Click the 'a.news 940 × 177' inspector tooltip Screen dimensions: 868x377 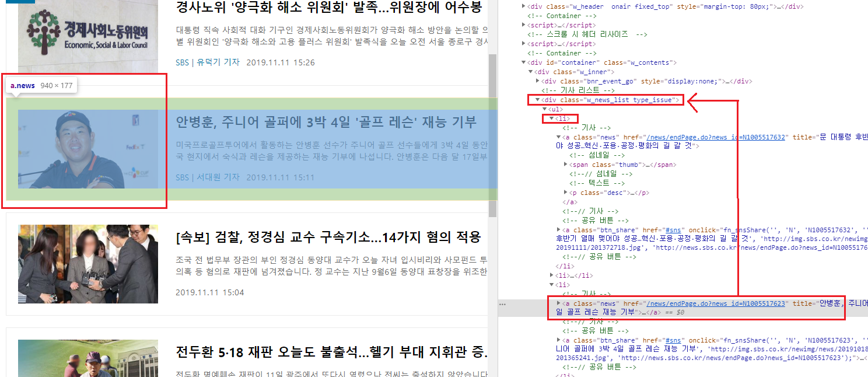(x=41, y=86)
